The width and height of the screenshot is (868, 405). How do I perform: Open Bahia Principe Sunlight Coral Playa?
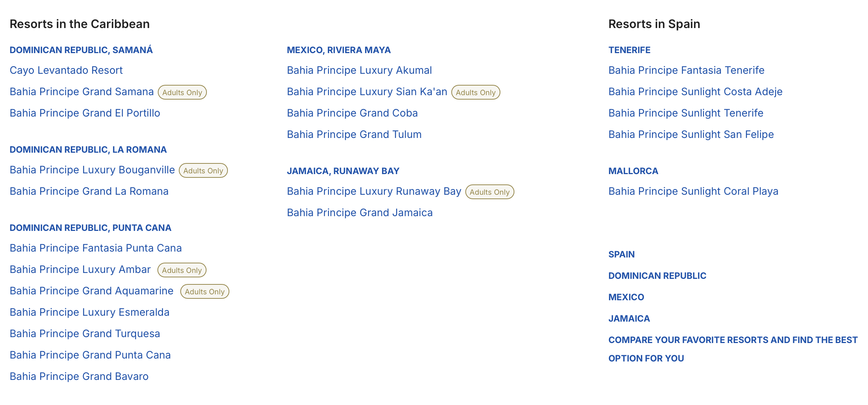click(x=693, y=191)
